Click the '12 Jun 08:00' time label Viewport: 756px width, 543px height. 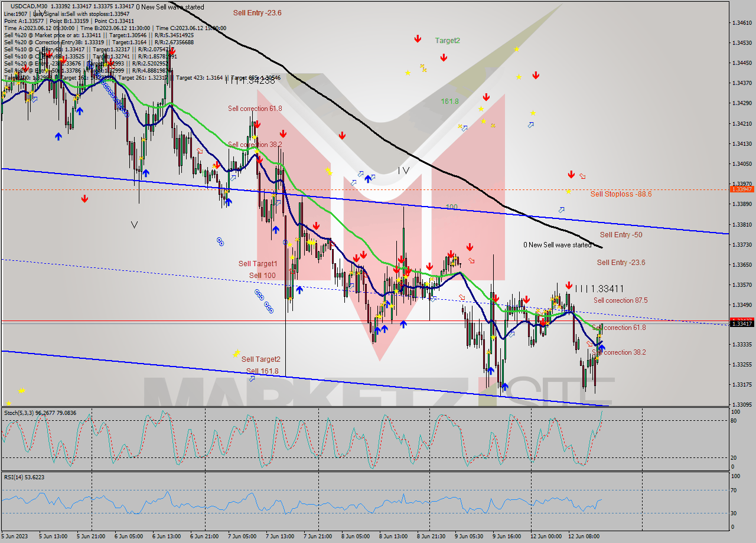click(x=584, y=537)
